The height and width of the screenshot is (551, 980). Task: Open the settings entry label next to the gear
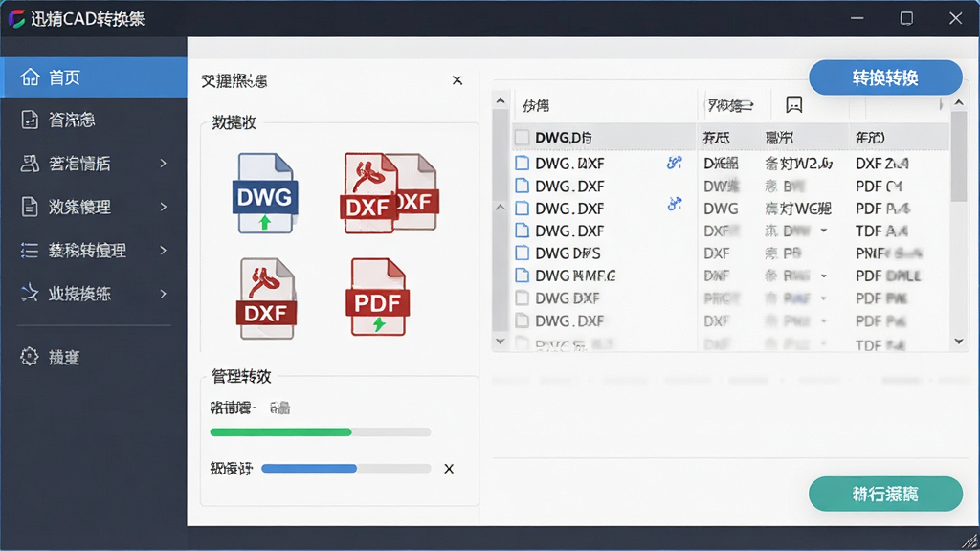(64, 358)
